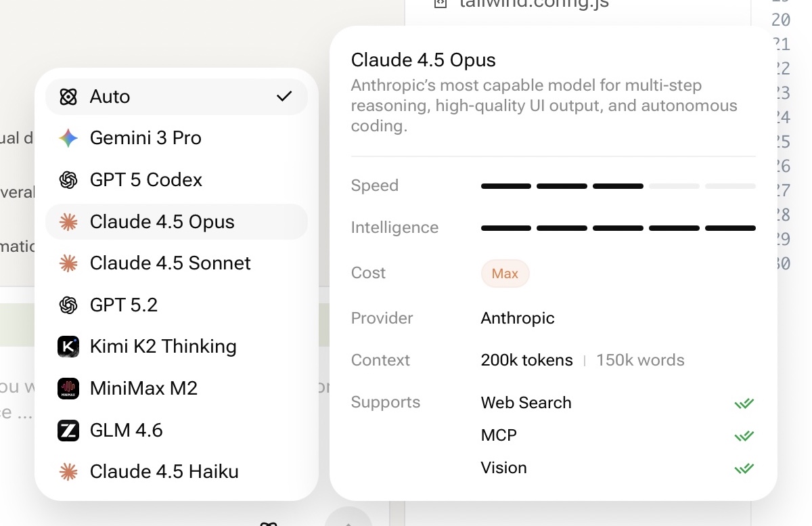Viewport: 812px width, 526px height.
Task: Click the Vision support checkmark
Action: [744, 468]
